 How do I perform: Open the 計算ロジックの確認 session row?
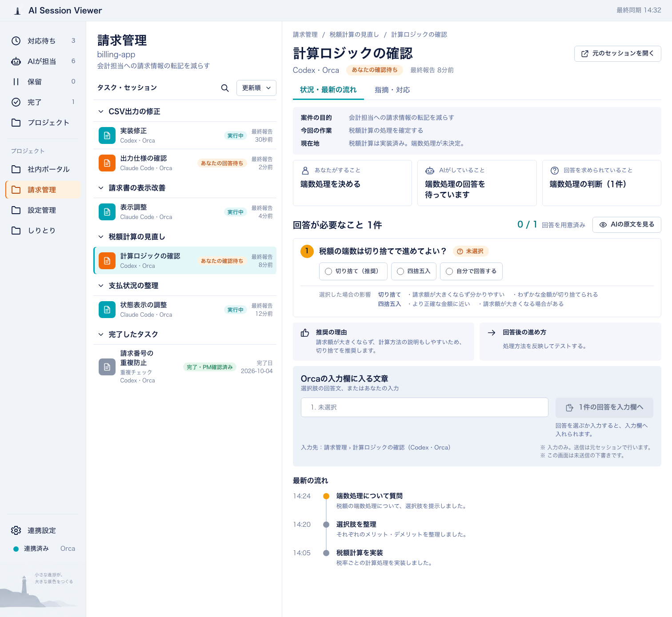click(x=185, y=261)
